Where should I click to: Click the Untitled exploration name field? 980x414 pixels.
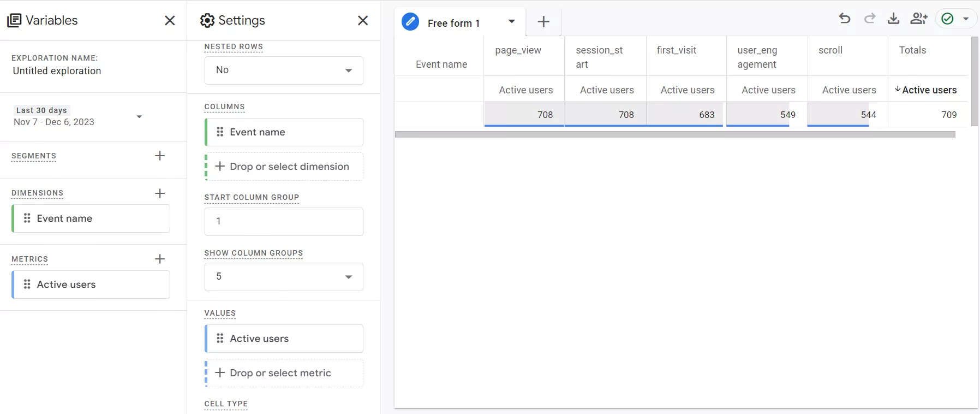[57, 71]
